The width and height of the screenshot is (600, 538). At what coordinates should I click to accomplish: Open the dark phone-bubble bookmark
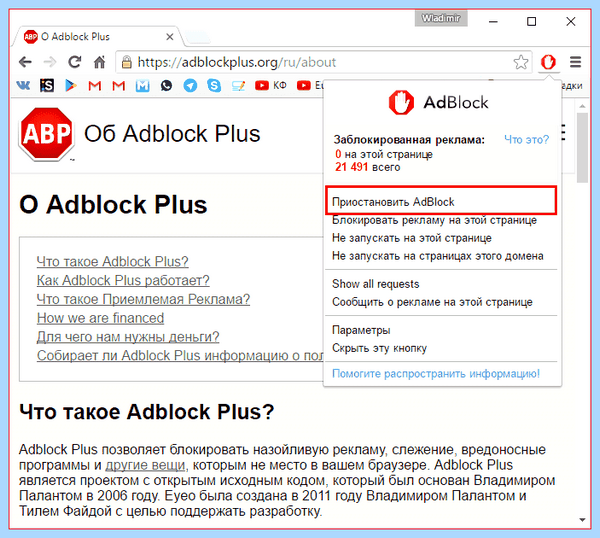pos(166,85)
